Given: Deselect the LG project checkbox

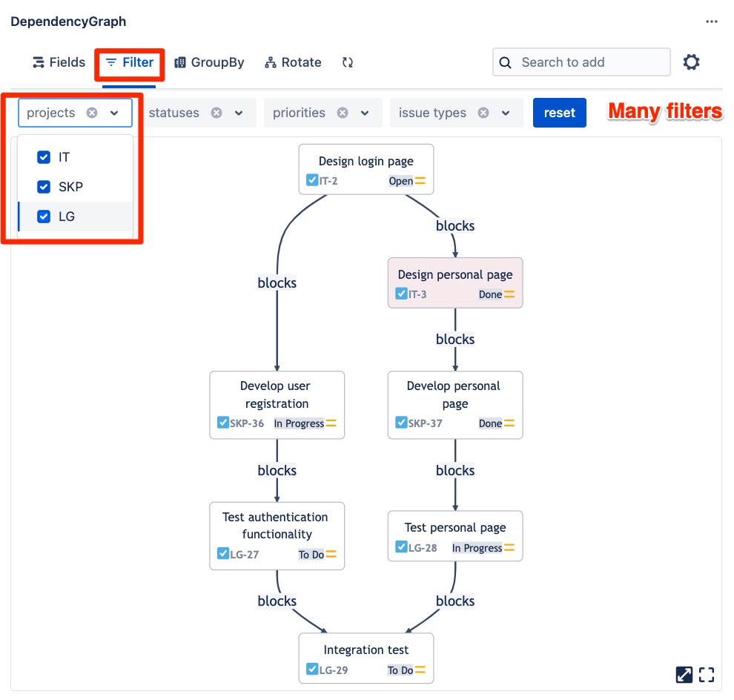Looking at the screenshot, I should pos(44,217).
